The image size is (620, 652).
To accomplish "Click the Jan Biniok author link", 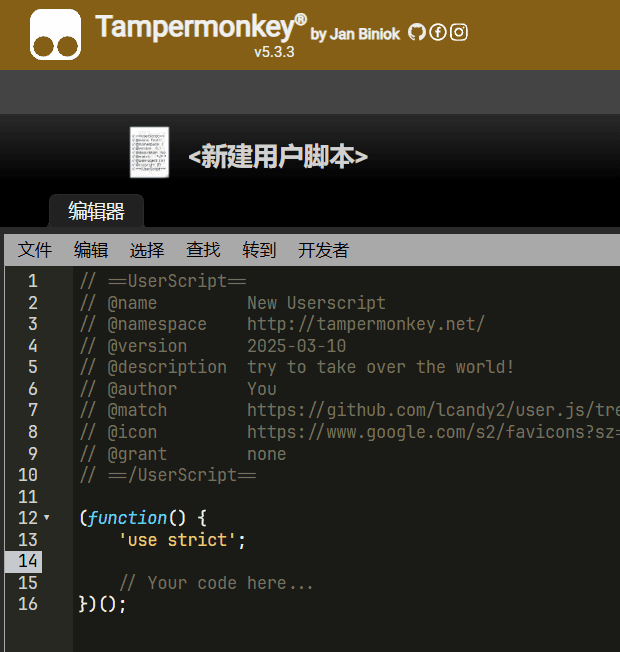I will [x=363, y=34].
